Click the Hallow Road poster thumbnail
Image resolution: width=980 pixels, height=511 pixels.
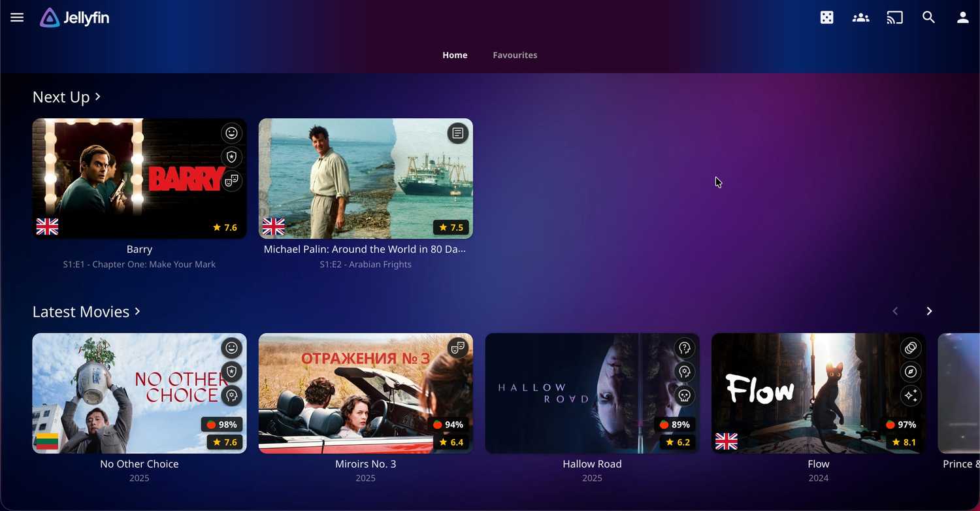pos(592,393)
